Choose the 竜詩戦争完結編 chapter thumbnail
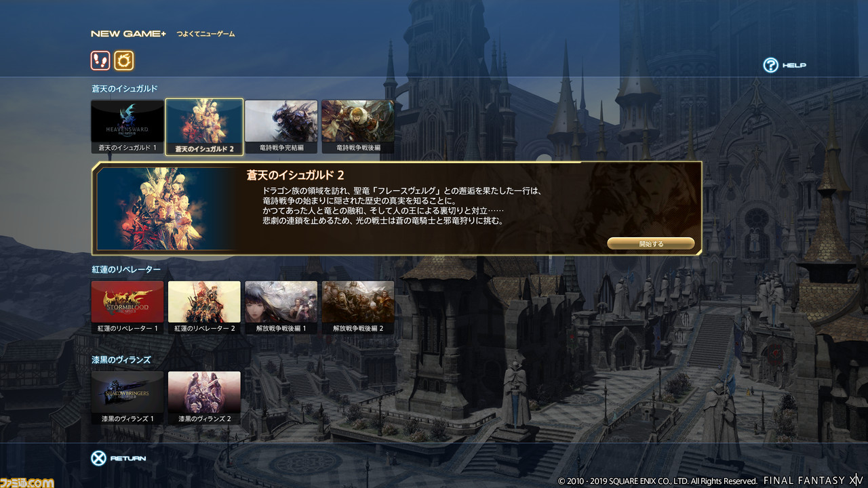 point(281,127)
